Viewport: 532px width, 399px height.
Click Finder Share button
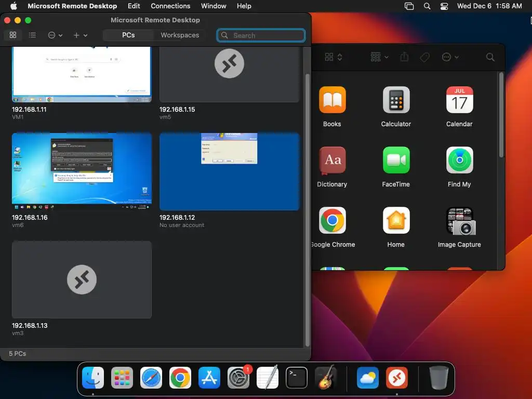(x=404, y=57)
